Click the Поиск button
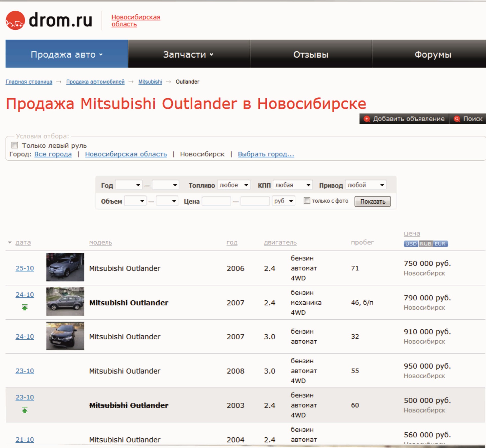 pyautogui.click(x=468, y=119)
